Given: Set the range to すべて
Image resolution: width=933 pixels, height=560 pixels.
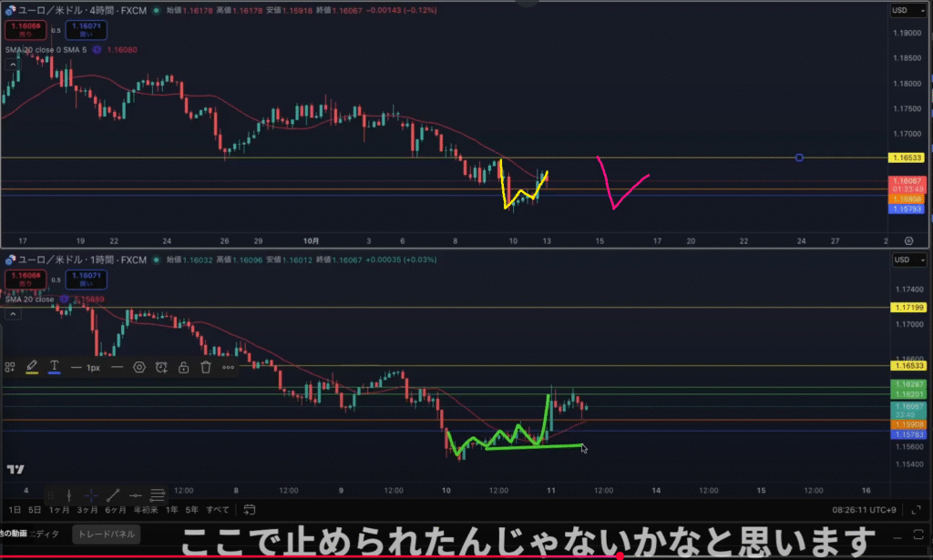Looking at the screenshot, I should pyautogui.click(x=218, y=510).
